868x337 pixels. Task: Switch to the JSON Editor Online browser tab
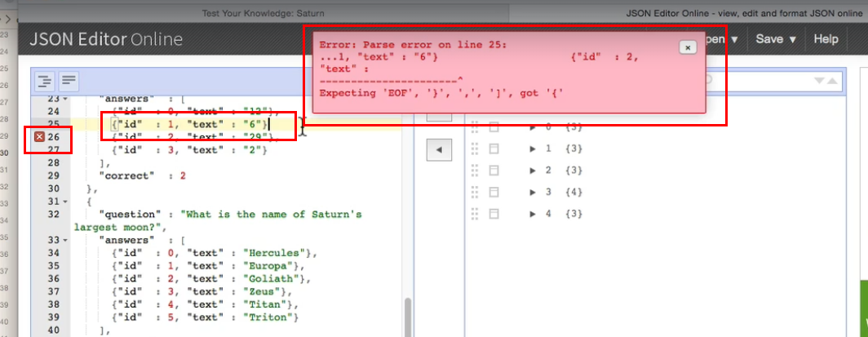pos(744,13)
